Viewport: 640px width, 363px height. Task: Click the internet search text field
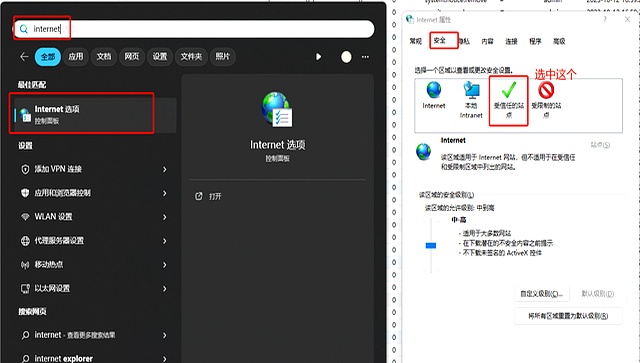click(194, 29)
